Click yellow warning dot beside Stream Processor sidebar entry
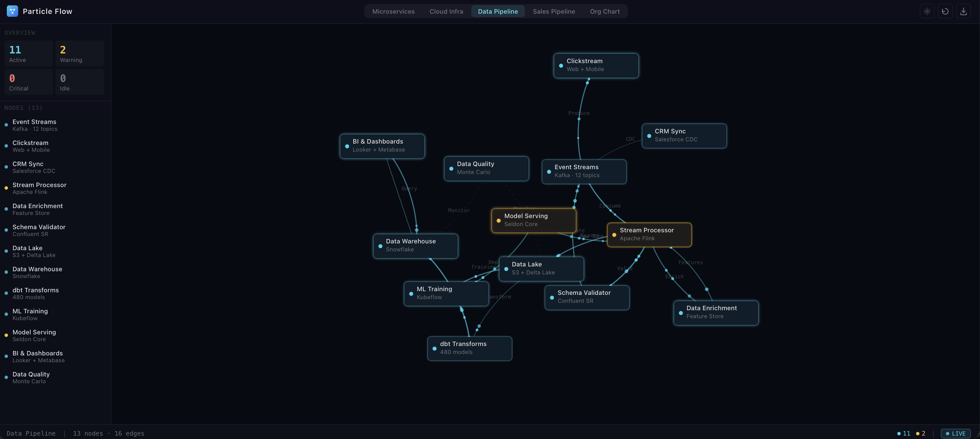This screenshot has width=980, height=439. click(6, 188)
